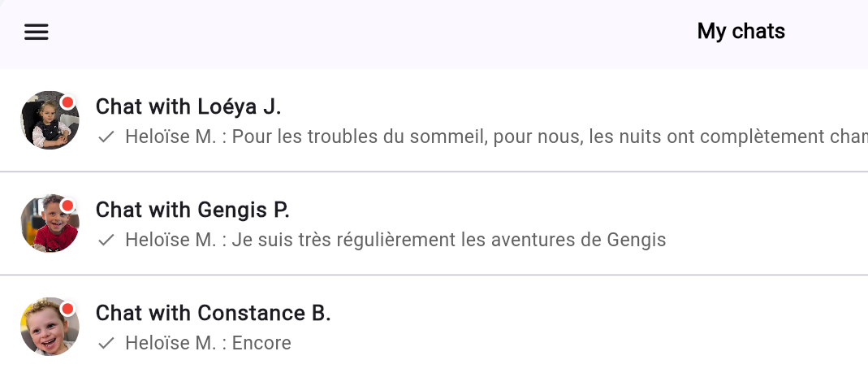The width and height of the screenshot is (868, 373).
Task: Select the 'Encore' message preview text
Action: coord(261,343)
